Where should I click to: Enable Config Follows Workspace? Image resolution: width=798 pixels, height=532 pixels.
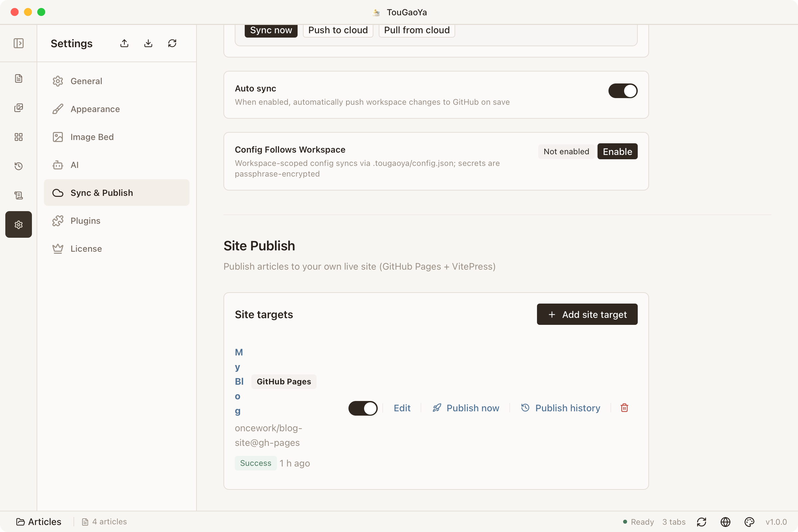click(617, 151)
